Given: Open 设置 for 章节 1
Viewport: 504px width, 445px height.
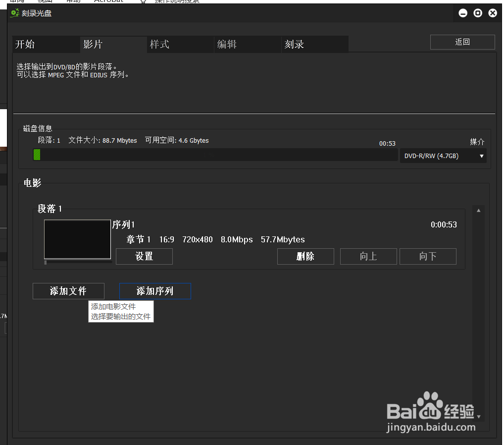Looking at the screenshot, I should coord(144,256).
